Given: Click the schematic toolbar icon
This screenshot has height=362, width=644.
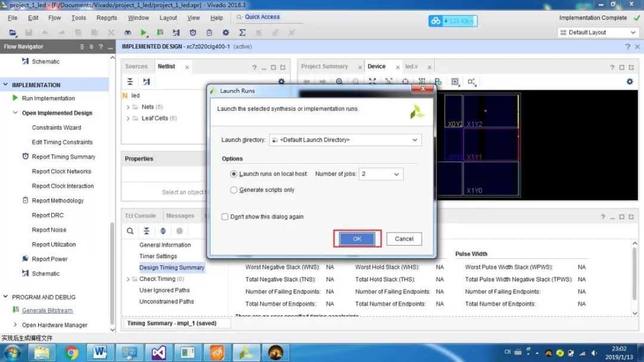Looking at the screenshot, I should [176, 32].
